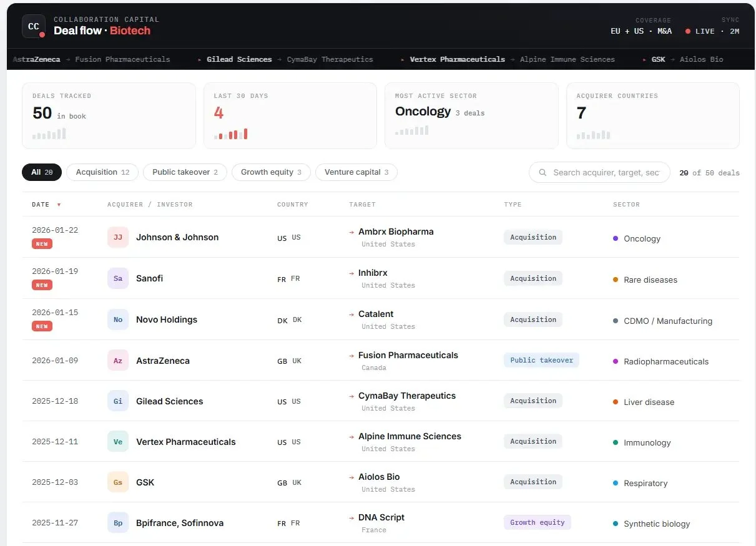This screenshot has width=756, height=546.
Task: Open the DNA Script target
Action: [381, 517]
